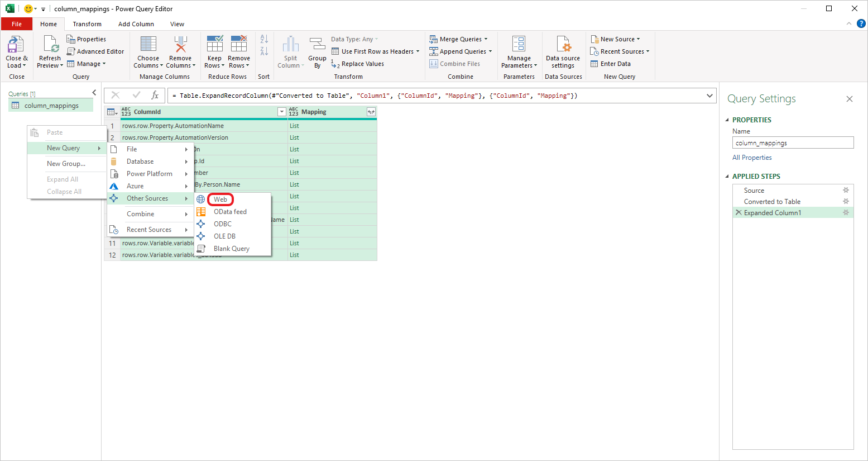Click the Remove Rows icon
868x461 pixels.
point(239,45)
